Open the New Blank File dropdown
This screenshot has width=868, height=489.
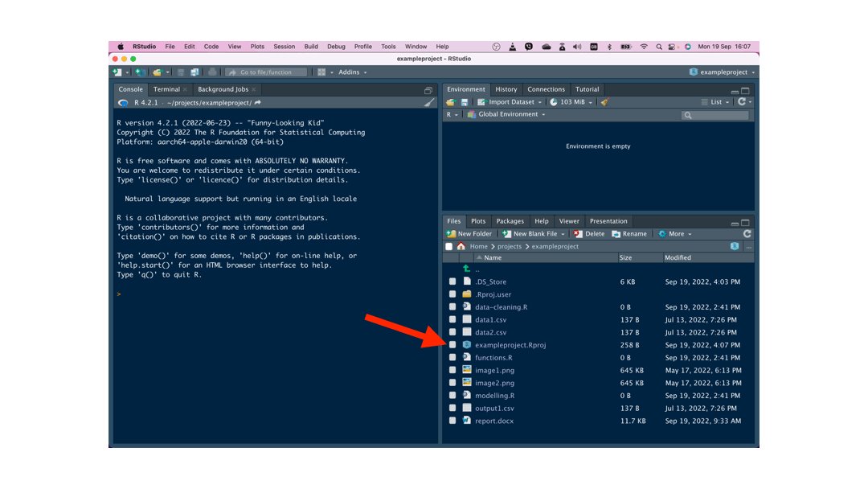534,234
